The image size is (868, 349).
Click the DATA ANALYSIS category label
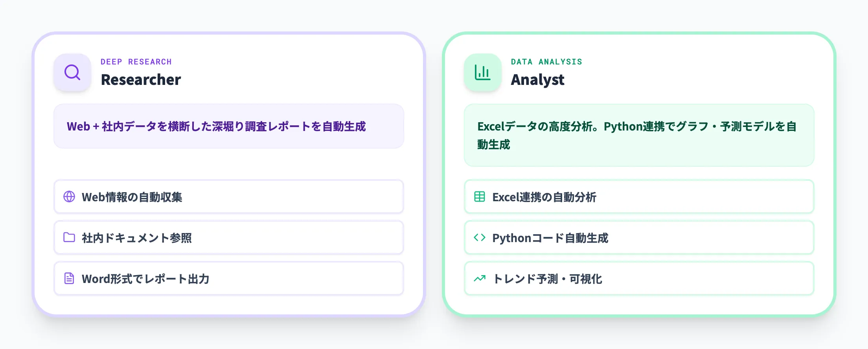pos(546,61)
